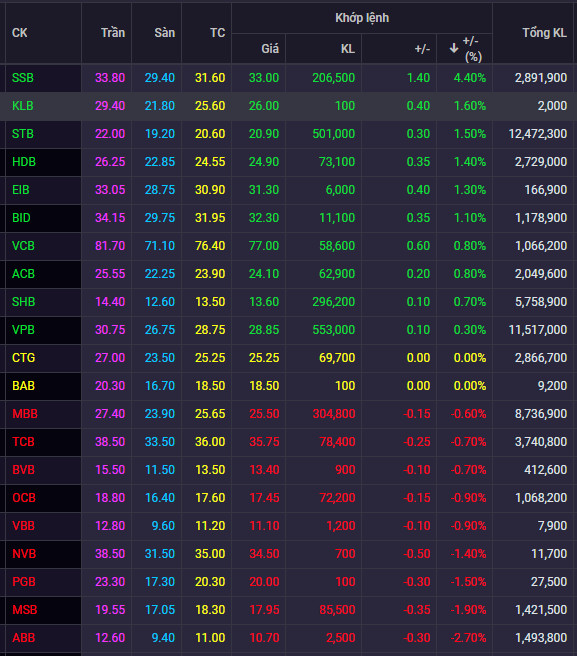
Task: Sort by the Trần column header
Action: coord(113,33)
